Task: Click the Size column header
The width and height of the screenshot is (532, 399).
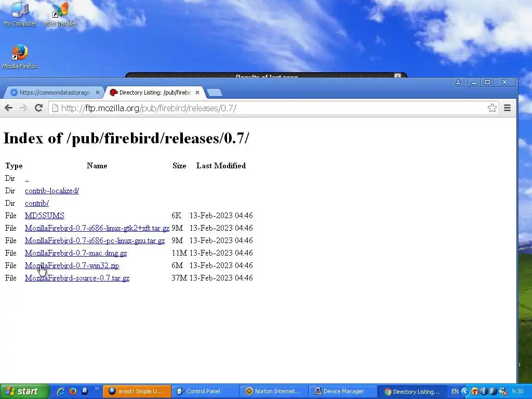Action: point(179,166)
